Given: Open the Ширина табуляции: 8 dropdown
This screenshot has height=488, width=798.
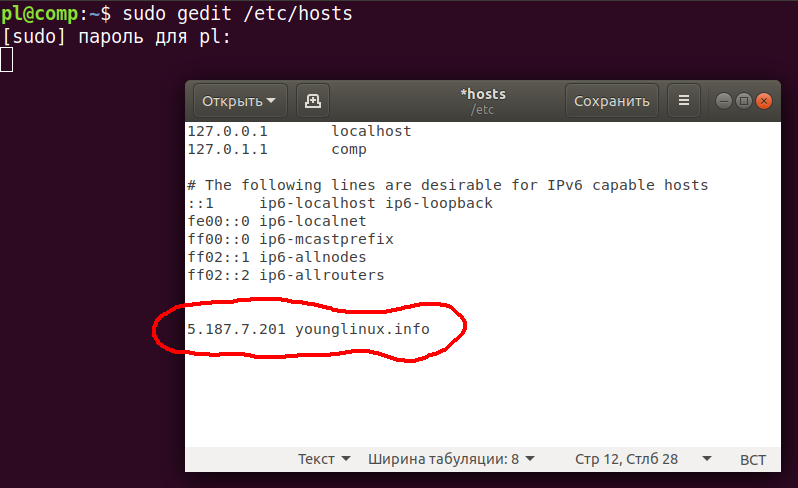Looking at the screenshot, I should 451,460.
